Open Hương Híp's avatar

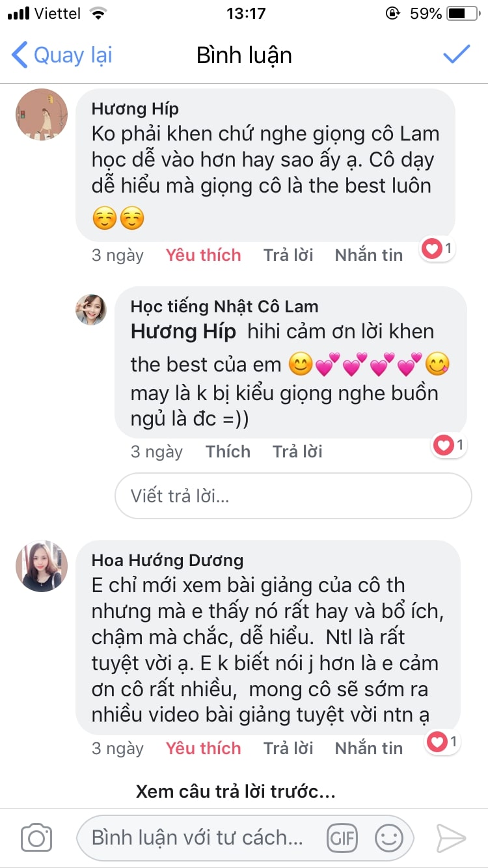click(x=42, y=114)
